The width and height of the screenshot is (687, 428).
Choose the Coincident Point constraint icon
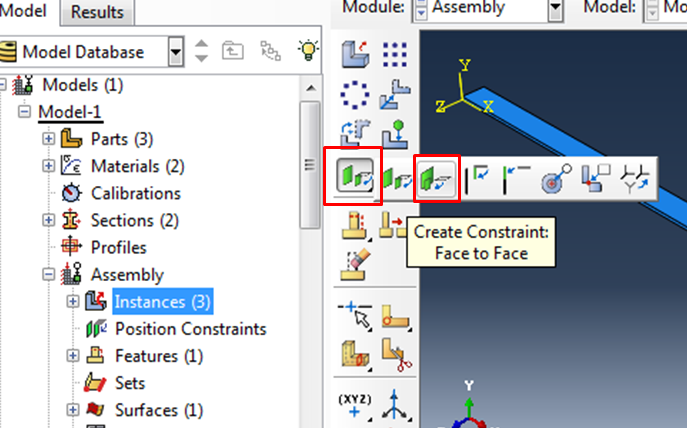point(596,179)
